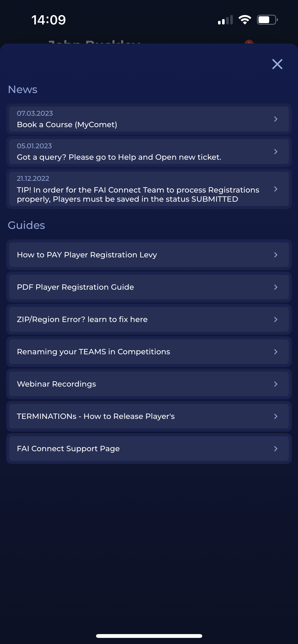The width and height of the screenshot is (298, 644).
Task: Tap chevron on the TERMINATIONs guide row
Action: click(x=276, y=416)
